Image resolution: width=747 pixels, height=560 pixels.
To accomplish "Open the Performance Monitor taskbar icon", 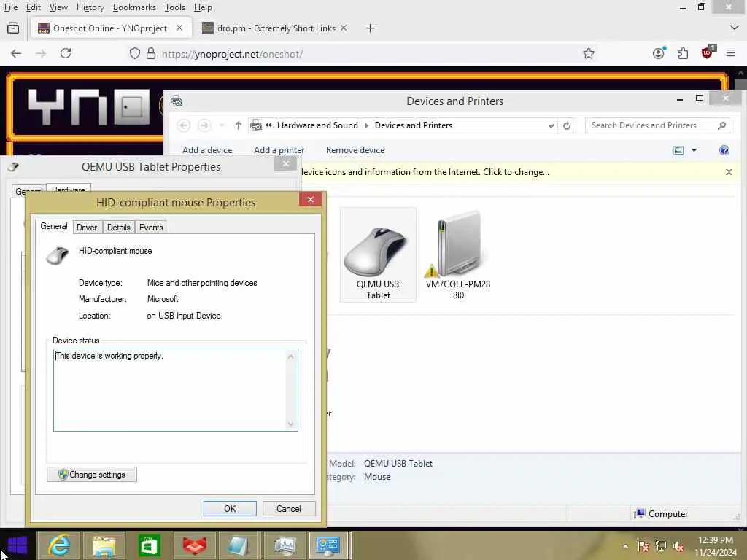I will coord(285,545).
